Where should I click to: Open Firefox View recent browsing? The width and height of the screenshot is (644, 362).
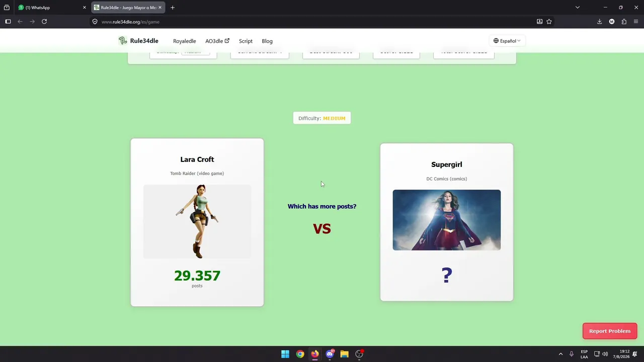[x=7, y=8]
